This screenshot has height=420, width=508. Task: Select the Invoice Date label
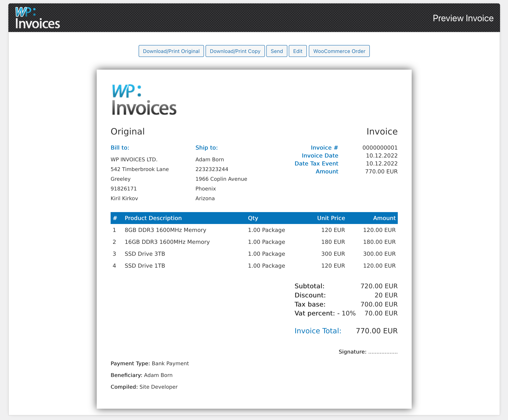point(320,156)
